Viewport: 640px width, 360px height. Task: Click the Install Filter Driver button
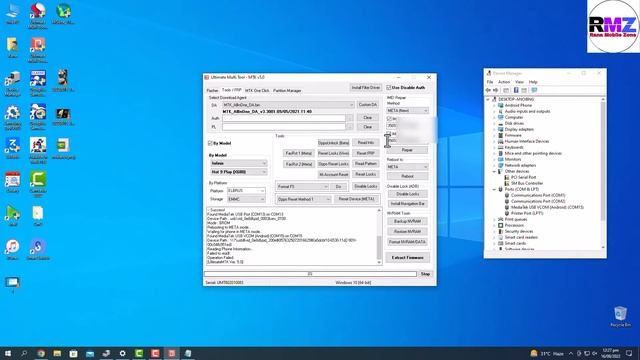point(366,88)
